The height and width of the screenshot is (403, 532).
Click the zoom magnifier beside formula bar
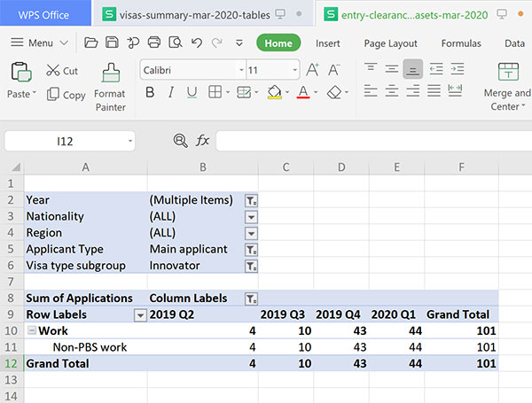(x=181, y=141)
